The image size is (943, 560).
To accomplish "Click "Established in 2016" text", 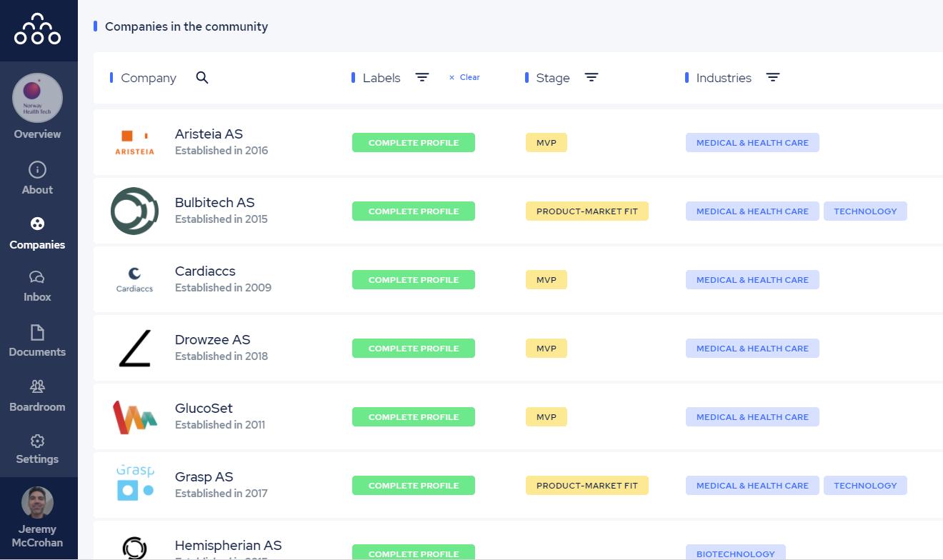I will (x=221, y=151).
